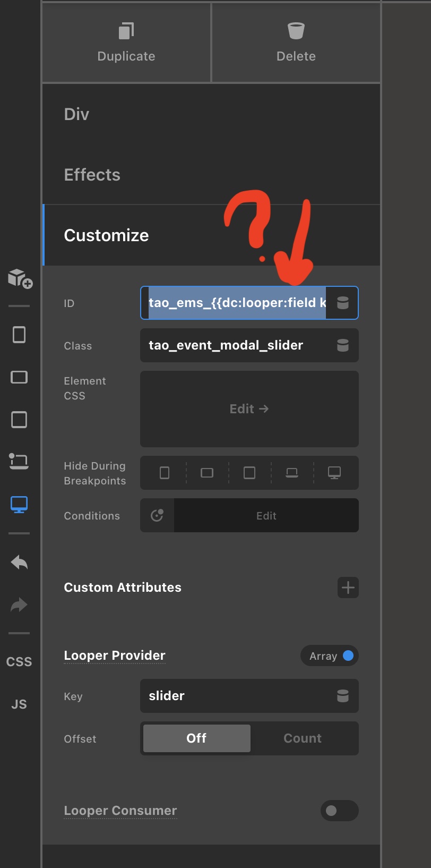
Task: Enable the Looper Consumer toggle
Action: pos(339,811)
